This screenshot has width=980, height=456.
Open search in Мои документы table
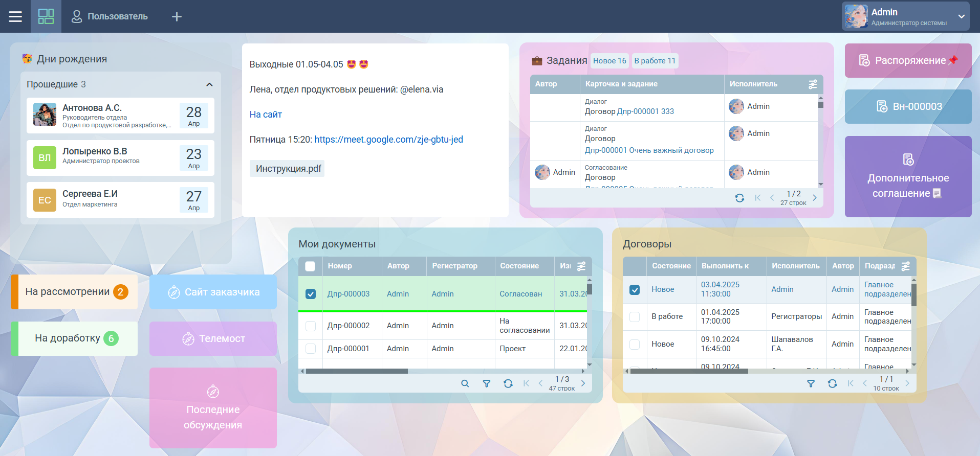[465, 383]
